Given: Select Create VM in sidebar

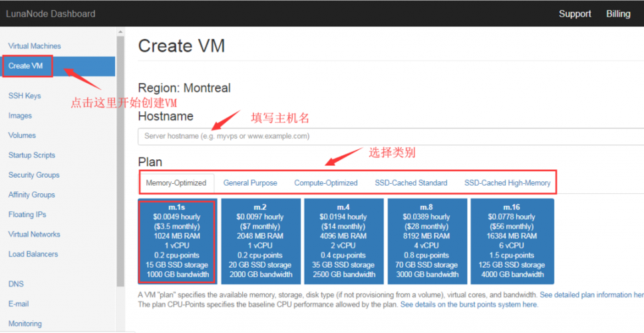Looking at the screenshot, I should [59, 66].
